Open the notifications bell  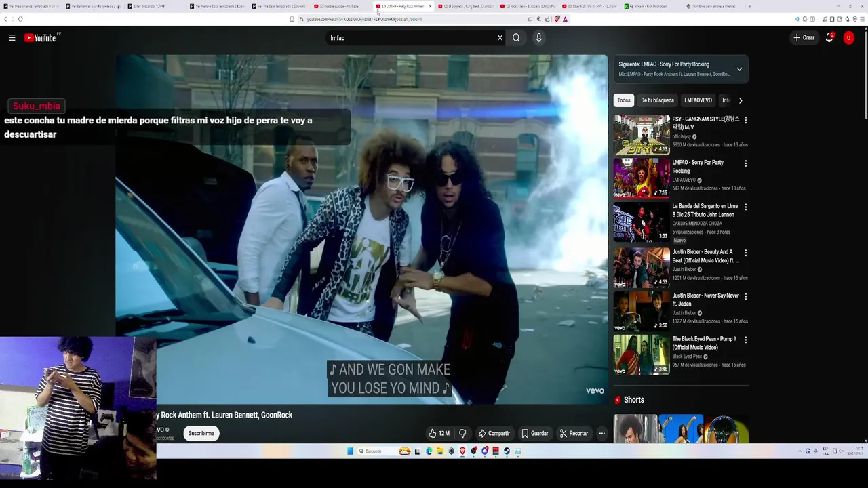click(x=829, y=38)
